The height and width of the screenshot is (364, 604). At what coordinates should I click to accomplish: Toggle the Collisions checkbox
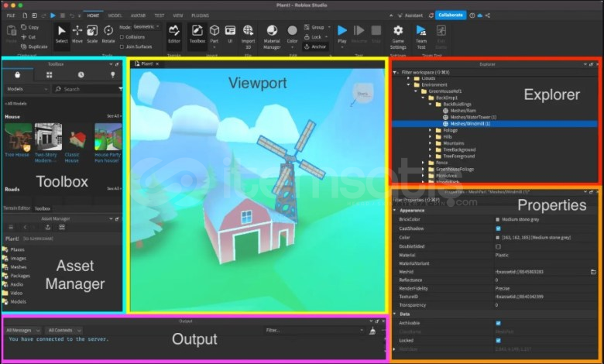[x=122, y=36]
